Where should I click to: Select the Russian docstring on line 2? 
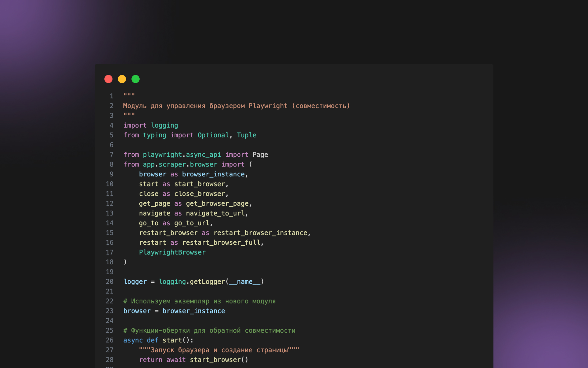pos(236,105)
